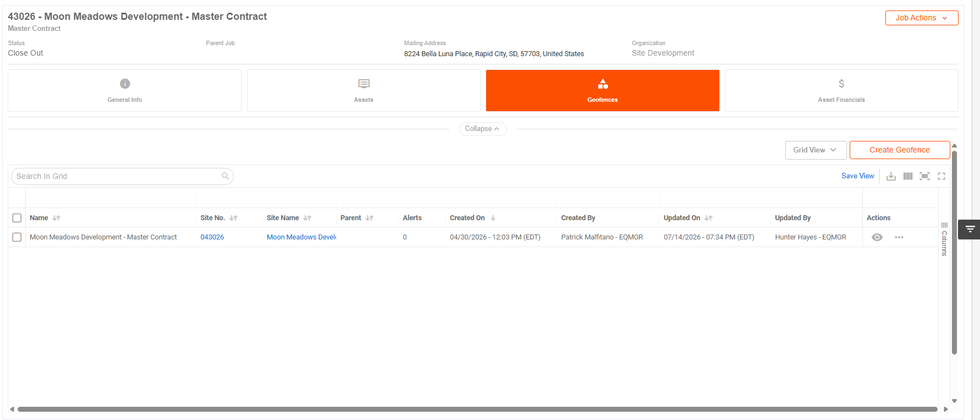Click the Create Geofence button
The height and width of the screenshot is (420, 980).
click(x=900, y=150)
